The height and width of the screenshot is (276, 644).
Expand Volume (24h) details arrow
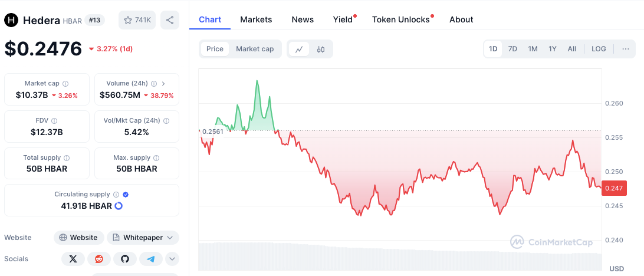163,83
